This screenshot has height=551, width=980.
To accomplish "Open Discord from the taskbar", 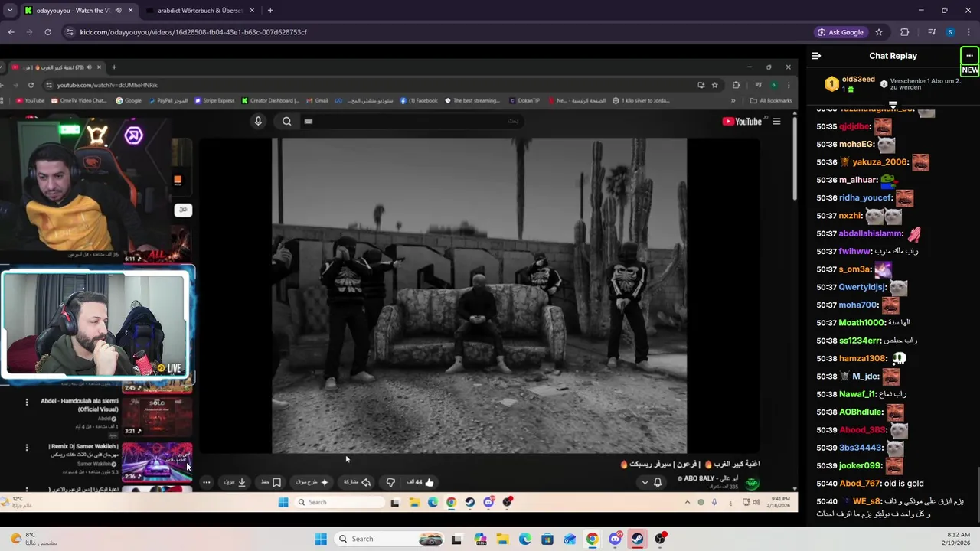I will (615, 539).
